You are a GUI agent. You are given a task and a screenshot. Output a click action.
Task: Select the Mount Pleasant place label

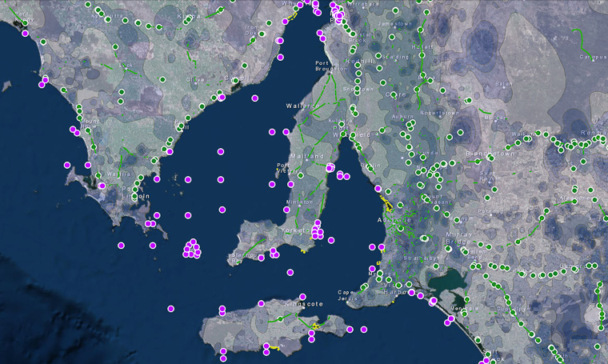[438, 199]
